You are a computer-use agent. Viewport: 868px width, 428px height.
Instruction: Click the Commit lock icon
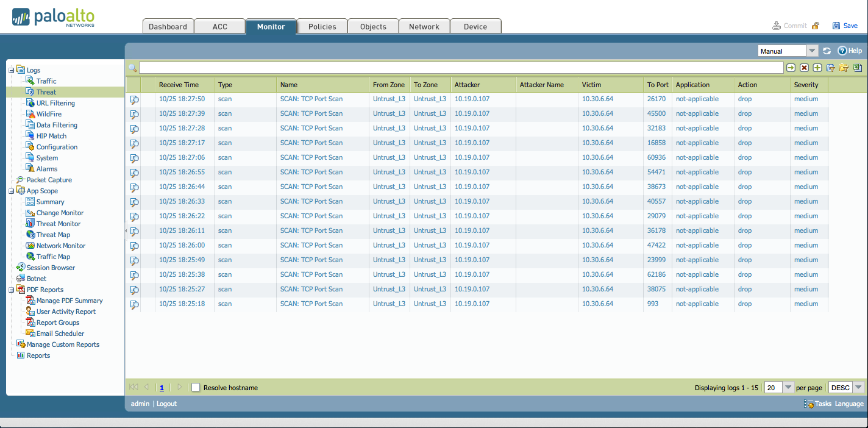coord(816,26)
